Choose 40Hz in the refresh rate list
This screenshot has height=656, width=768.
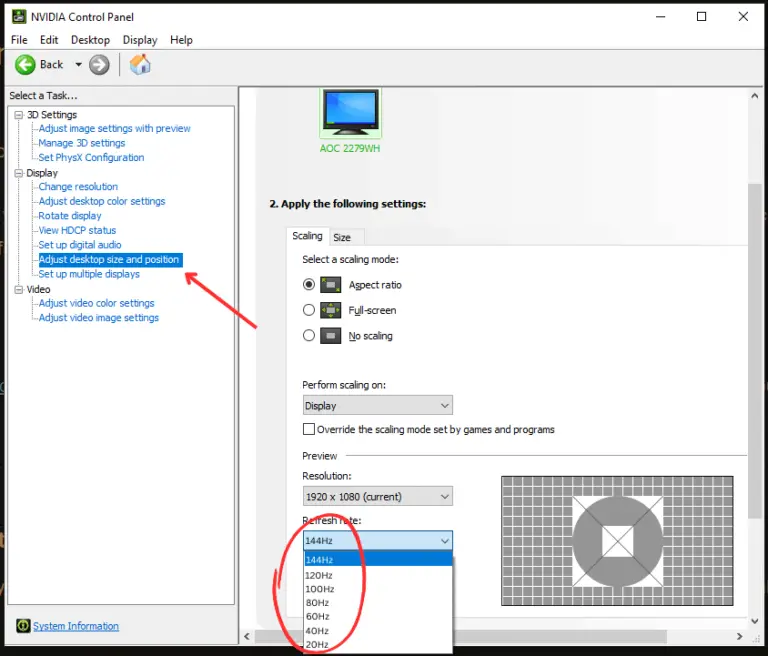(378, 631)
